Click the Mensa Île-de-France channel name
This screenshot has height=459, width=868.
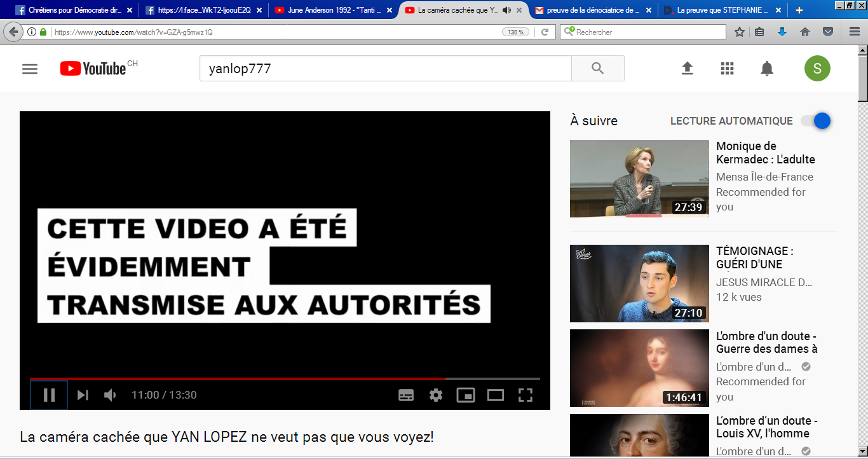point(764,177)
